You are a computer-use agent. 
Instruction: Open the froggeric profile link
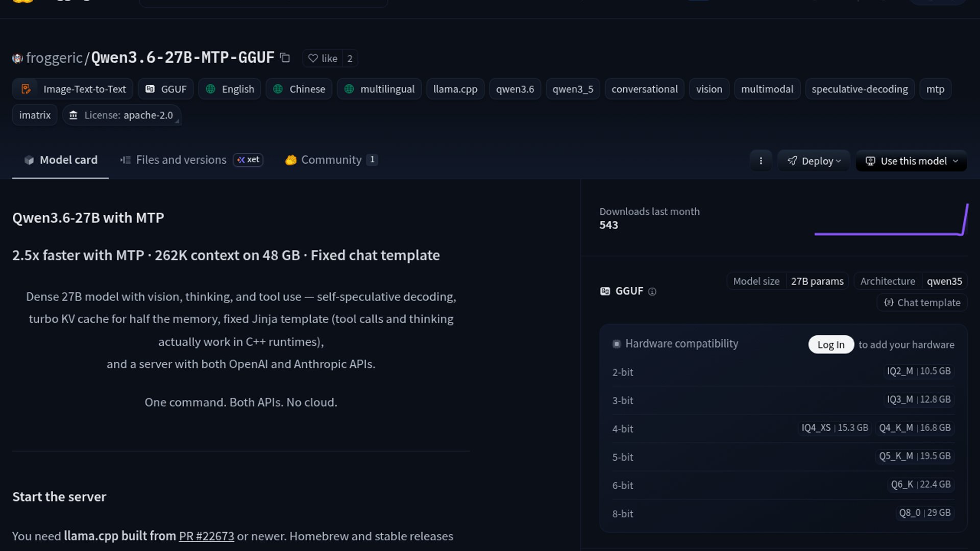point(54,58)
